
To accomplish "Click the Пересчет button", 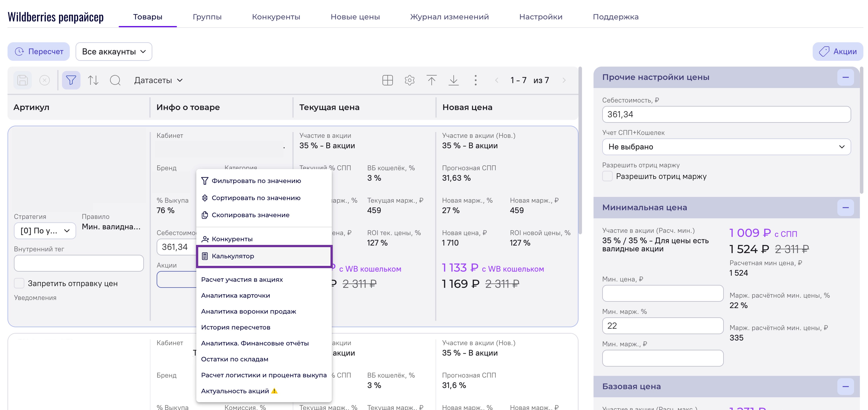I will click(38, 52).
